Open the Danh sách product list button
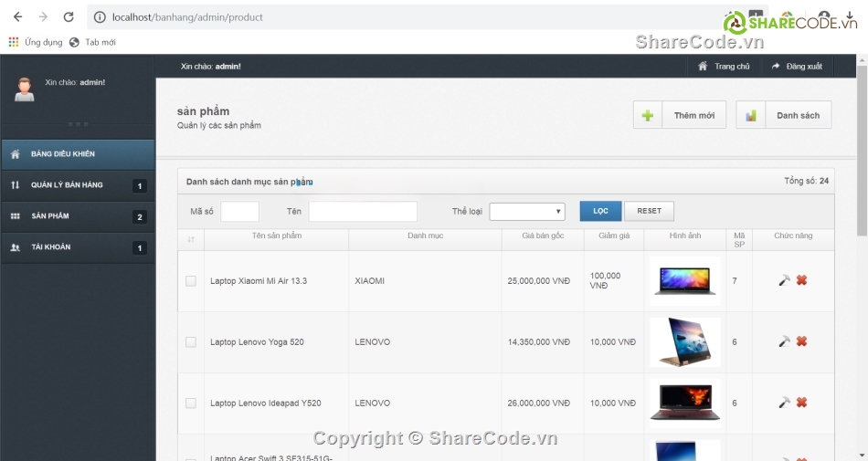 pos(784,115)
